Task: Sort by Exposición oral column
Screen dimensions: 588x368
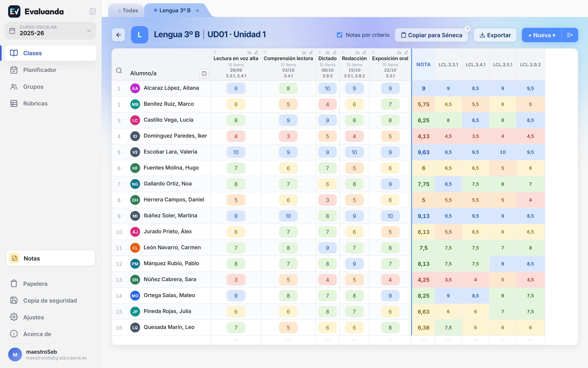Action: [399, 52]
